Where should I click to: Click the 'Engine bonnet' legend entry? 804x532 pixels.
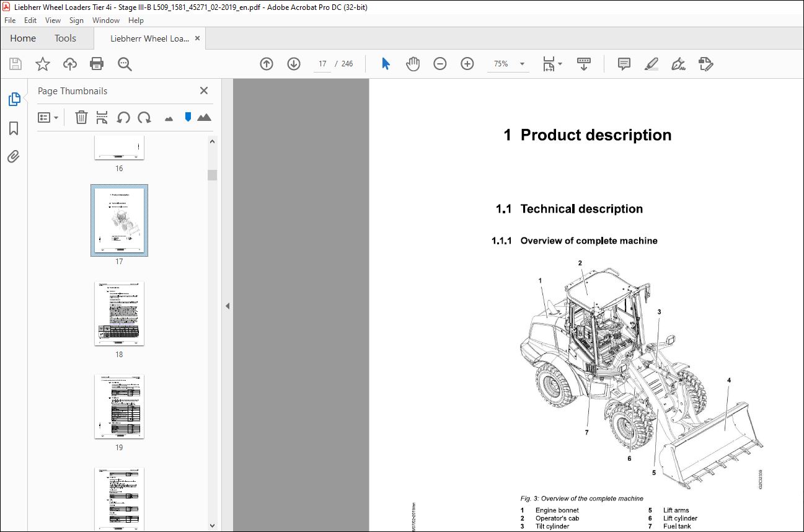click(x=557, y=510)
